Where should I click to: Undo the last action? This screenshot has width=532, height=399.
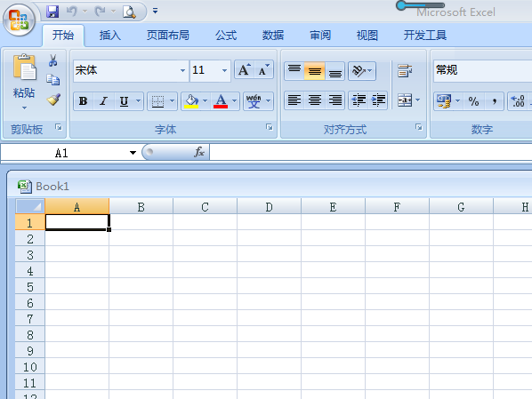(71, 12)
